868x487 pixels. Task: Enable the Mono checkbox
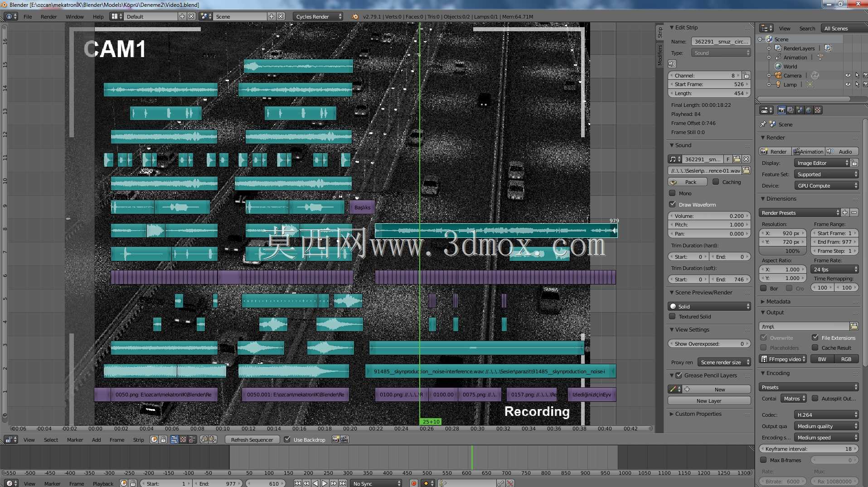point(673,193)
